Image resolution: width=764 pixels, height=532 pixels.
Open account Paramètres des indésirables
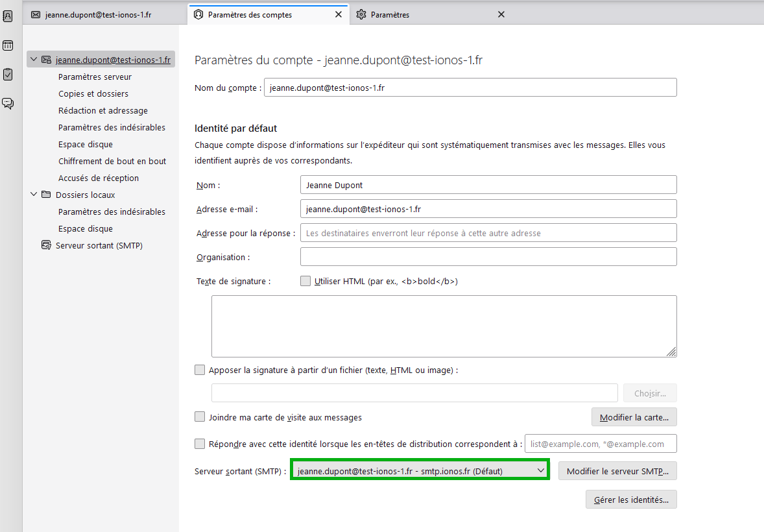[x=112, y=127]
